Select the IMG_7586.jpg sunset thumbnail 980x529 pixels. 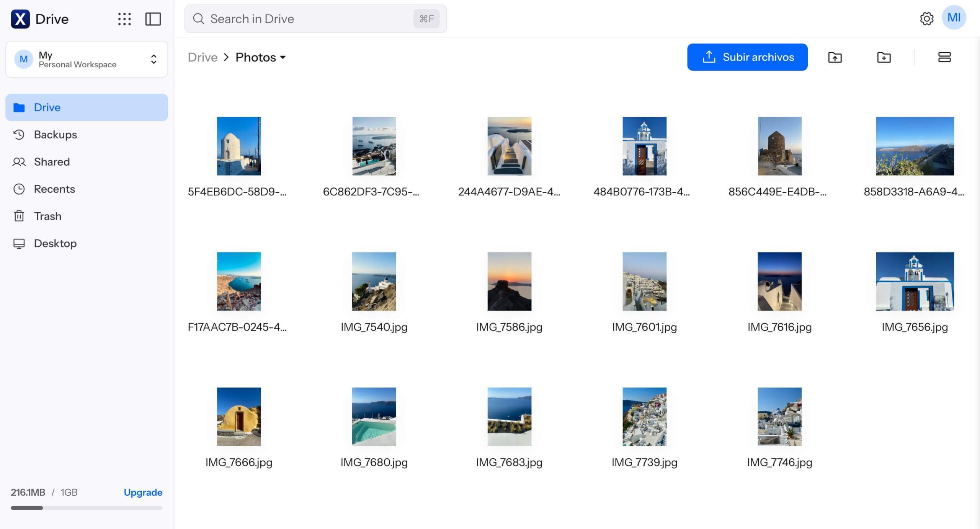click(x=509, y=281)
